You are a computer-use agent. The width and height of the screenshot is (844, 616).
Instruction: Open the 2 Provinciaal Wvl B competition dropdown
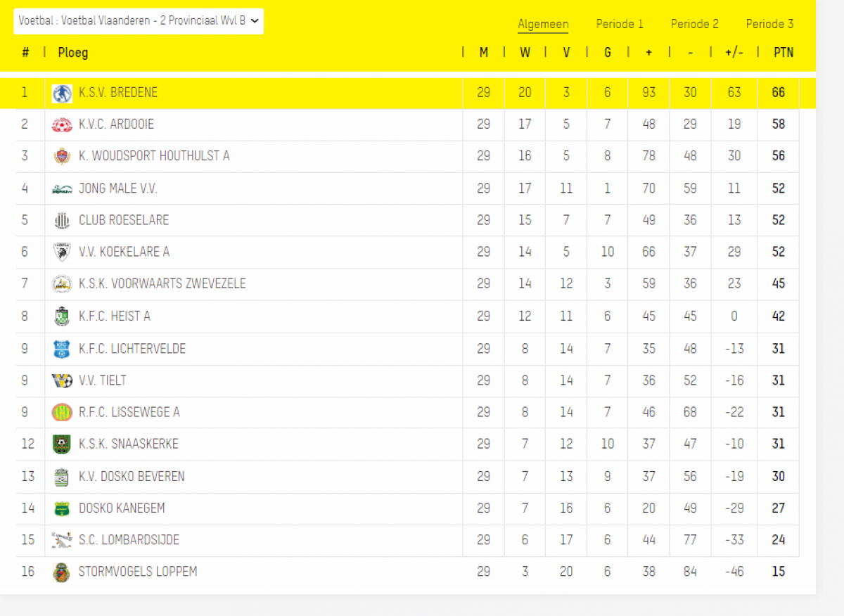139,21
